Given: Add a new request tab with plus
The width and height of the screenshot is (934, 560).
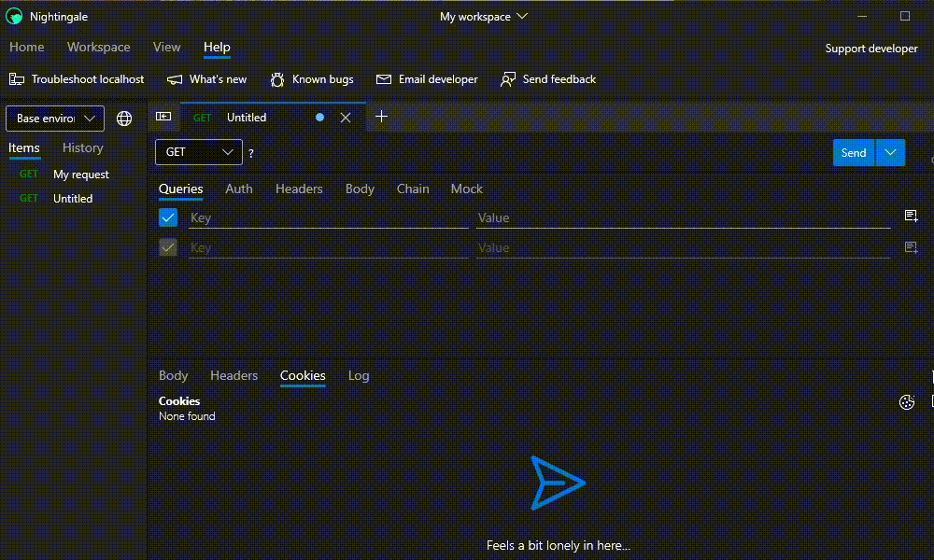Looking at the screenshot, I should (x=381, y=117).
